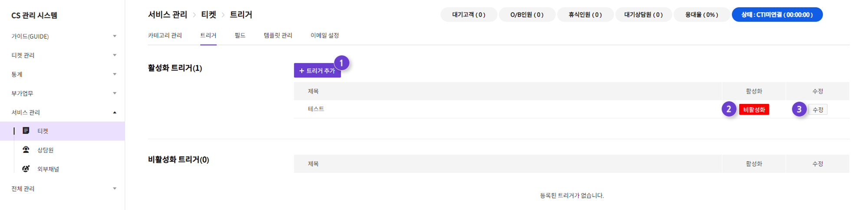Click the purple number 2 badge

pyautogui.click(x=729, y=109)
